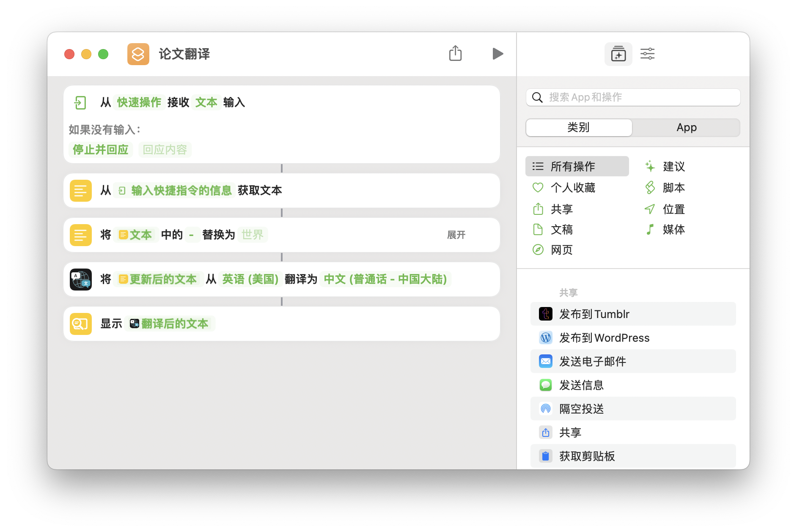
Task: Click the 更新后的文本 variable token
Action: point(158,279)
